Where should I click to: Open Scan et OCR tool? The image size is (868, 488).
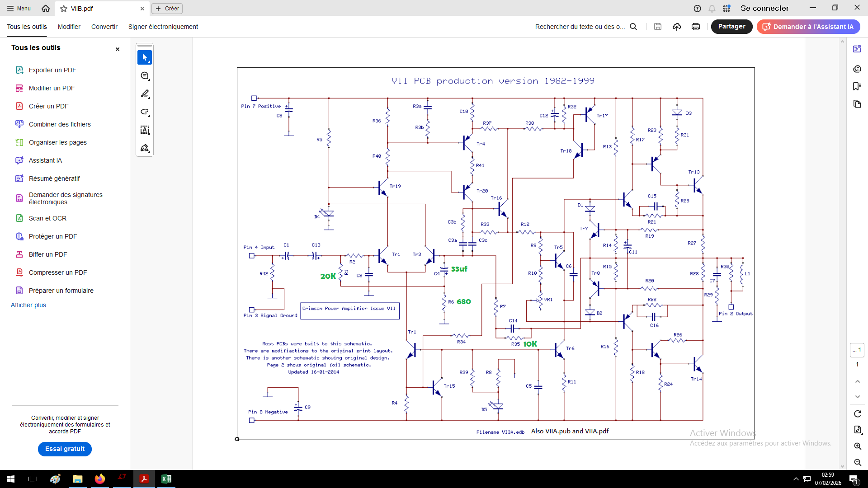(x=47, y=218)
